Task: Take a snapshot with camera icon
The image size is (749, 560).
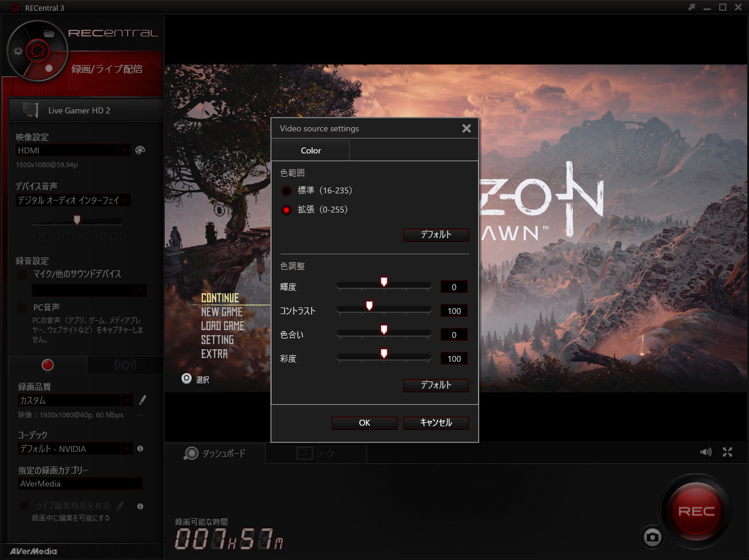Action: [653, 537]
